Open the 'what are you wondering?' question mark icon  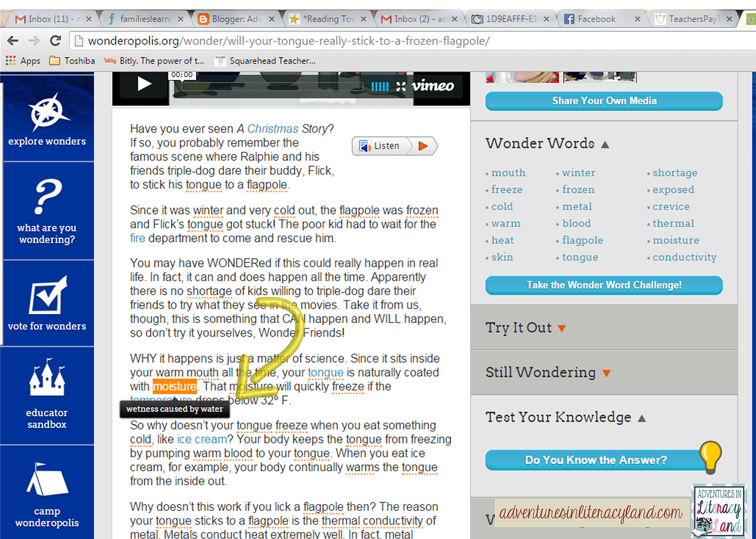pos(47,197)
